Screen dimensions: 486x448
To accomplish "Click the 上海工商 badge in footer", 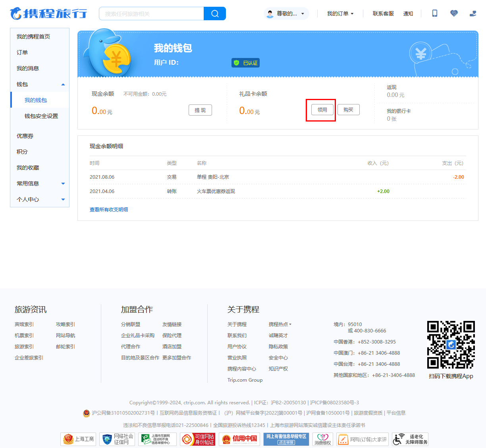I will [x=78, y=439].
